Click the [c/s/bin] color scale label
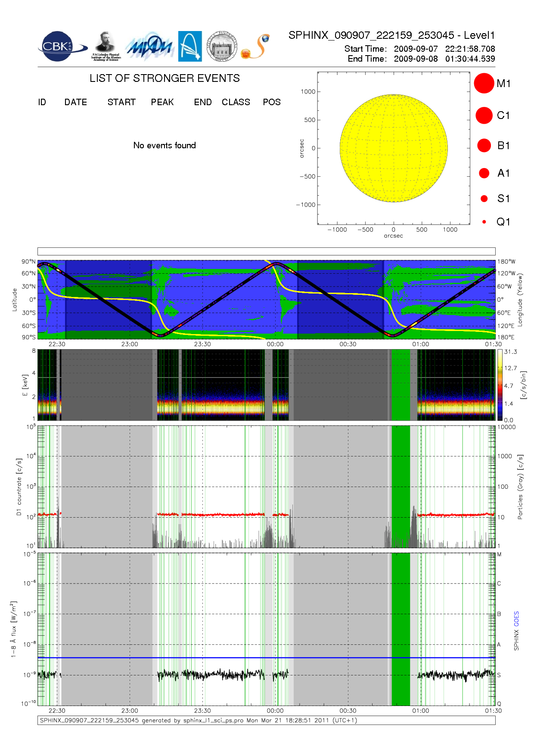The height and width of the screenshot is (756, 534). click(523, 385)
